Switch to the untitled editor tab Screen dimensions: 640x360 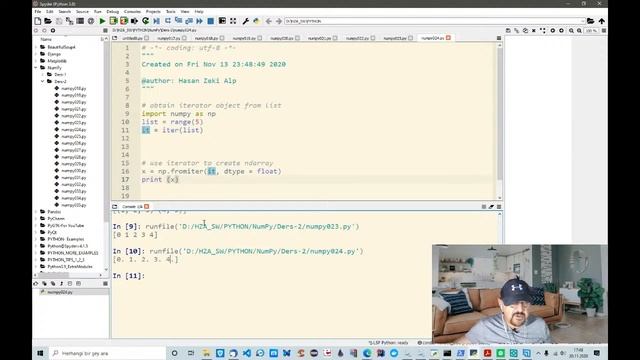(132, 38)
